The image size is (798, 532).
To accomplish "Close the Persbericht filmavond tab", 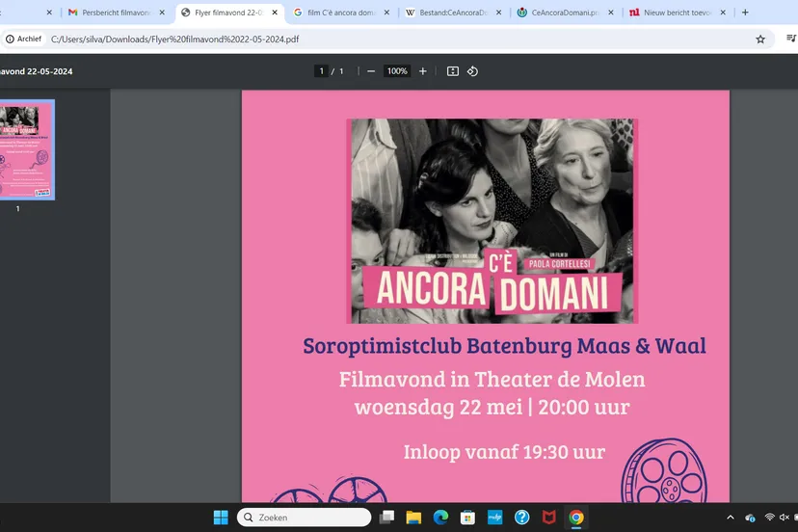I will tap(162, 13).
